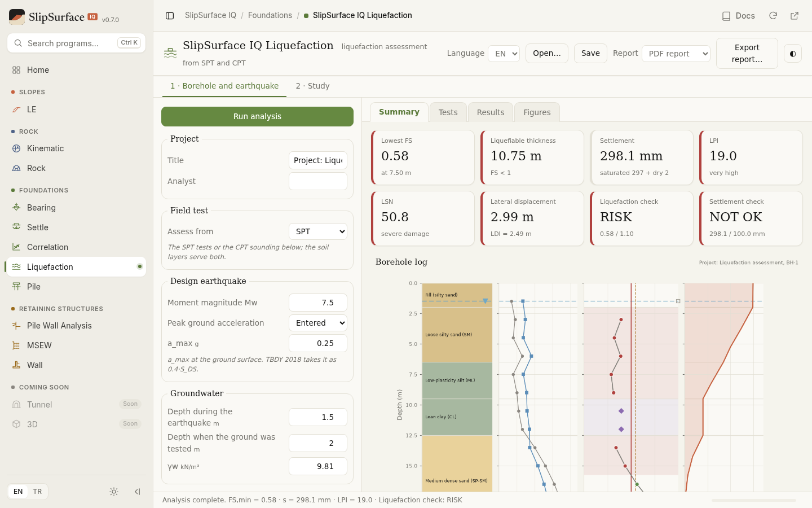This screenshot has width=812, height=508.
Task: Collapse the sidebar with the arrow icon
Action: (137, 492)
